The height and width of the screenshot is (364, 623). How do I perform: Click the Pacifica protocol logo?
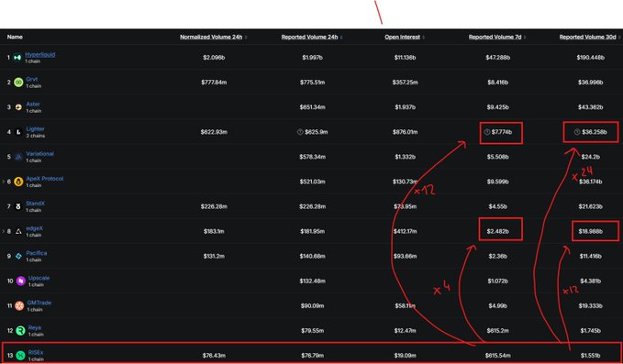coord(18,256)
